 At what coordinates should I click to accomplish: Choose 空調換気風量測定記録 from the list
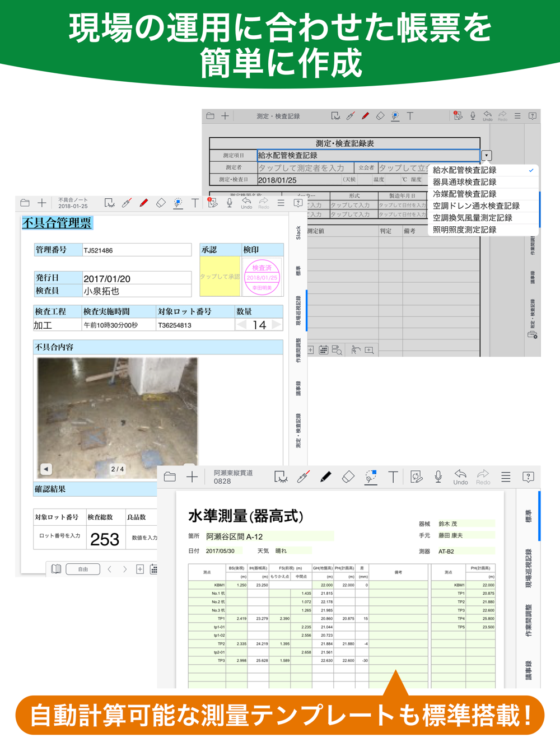(x=483, y=217)
